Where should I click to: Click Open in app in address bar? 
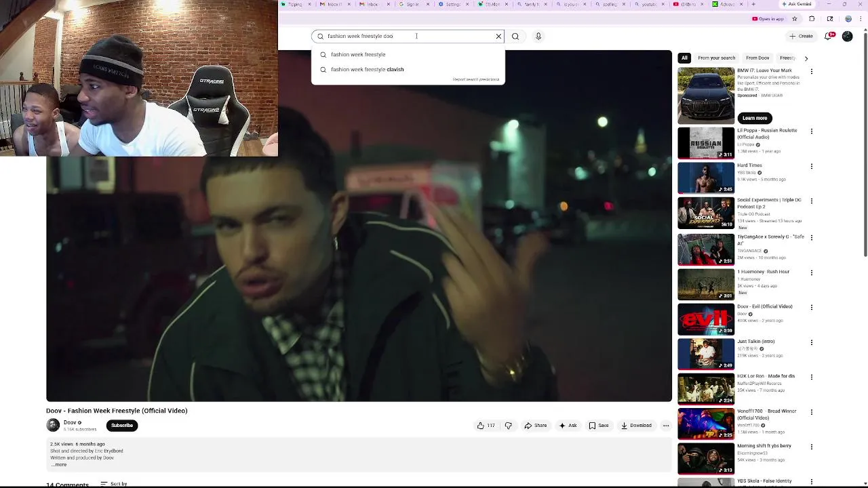click(x=768, y=19)
